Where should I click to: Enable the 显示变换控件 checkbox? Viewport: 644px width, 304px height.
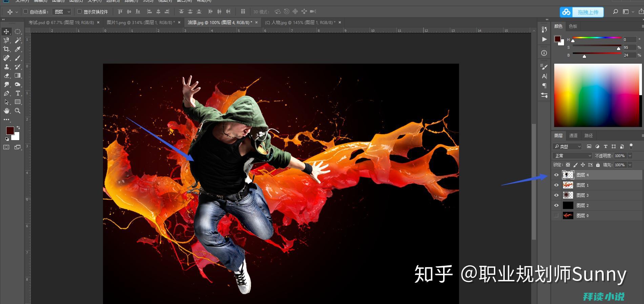[x=79, y=12]
